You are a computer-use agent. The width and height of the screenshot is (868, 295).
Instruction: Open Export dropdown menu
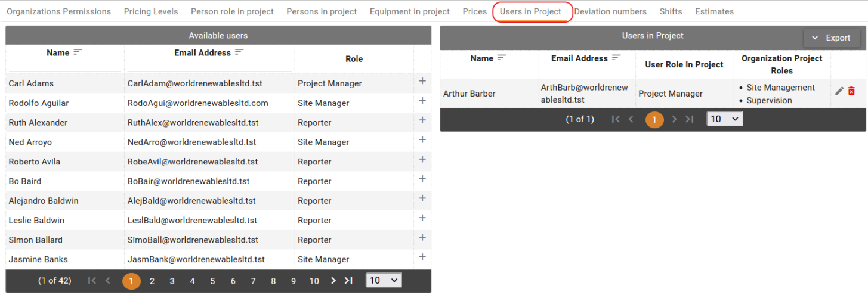point(831,38)
